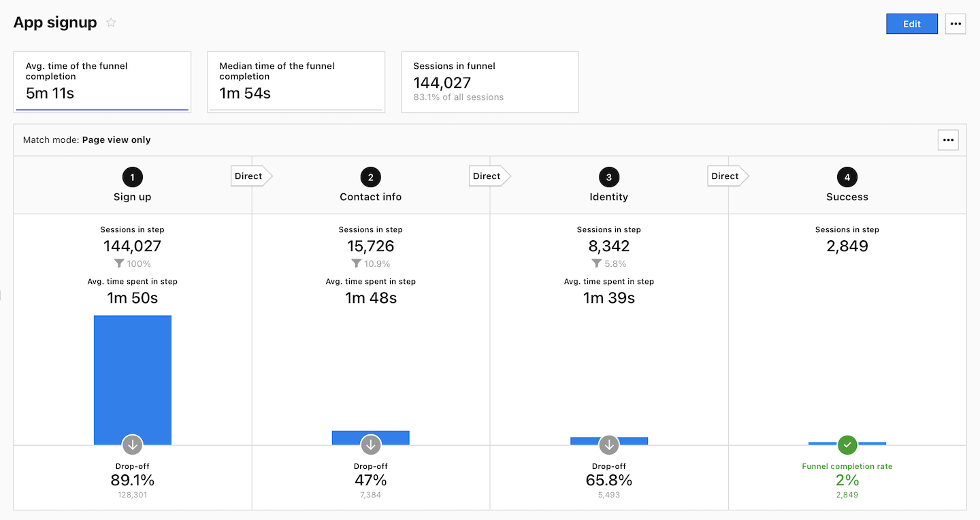Select the Avg. time of funnel completion card
The image size is (980, 520).
click(x=102, y=82)
